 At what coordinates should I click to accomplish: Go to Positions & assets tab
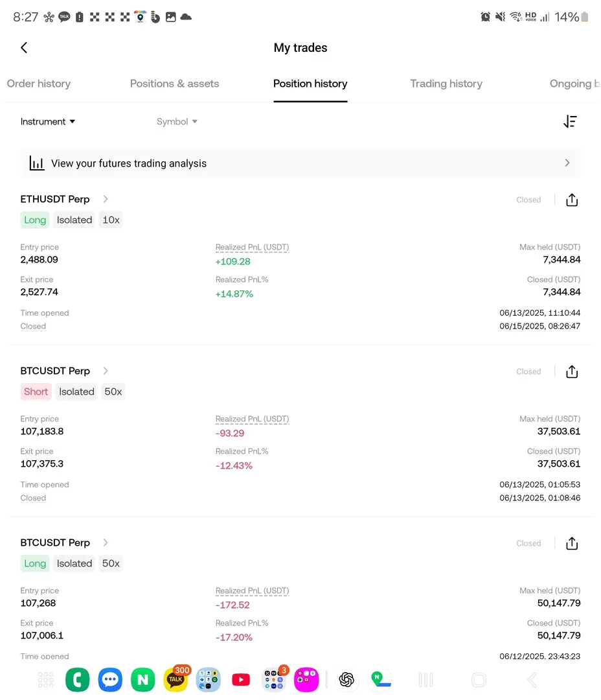(174, 84)
